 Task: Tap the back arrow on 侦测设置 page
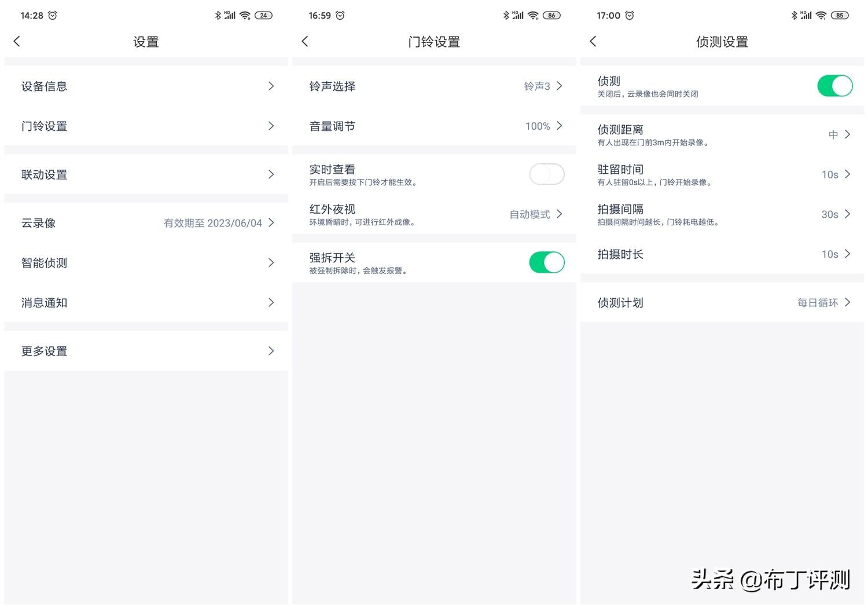pos(593,41)
